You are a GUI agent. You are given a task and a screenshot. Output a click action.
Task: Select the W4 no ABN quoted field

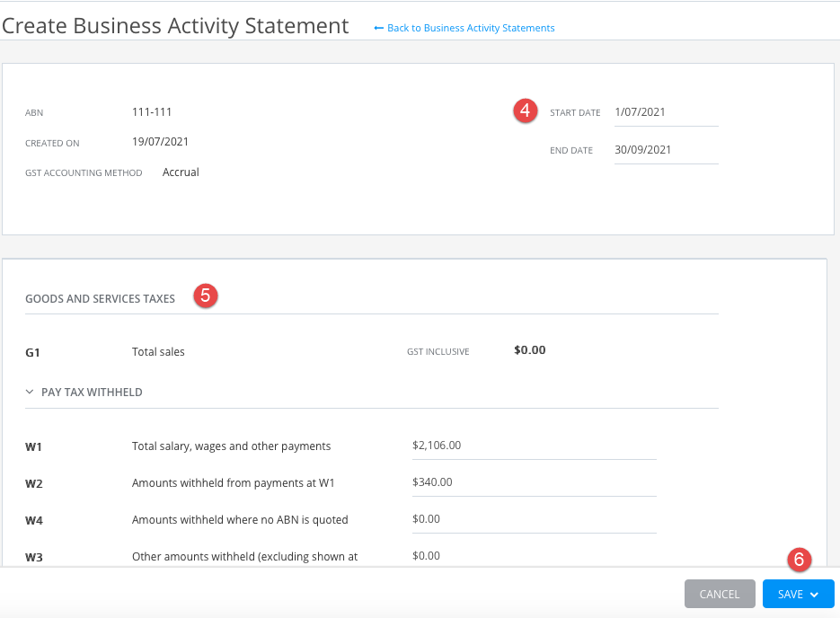(x=534, y=519)
